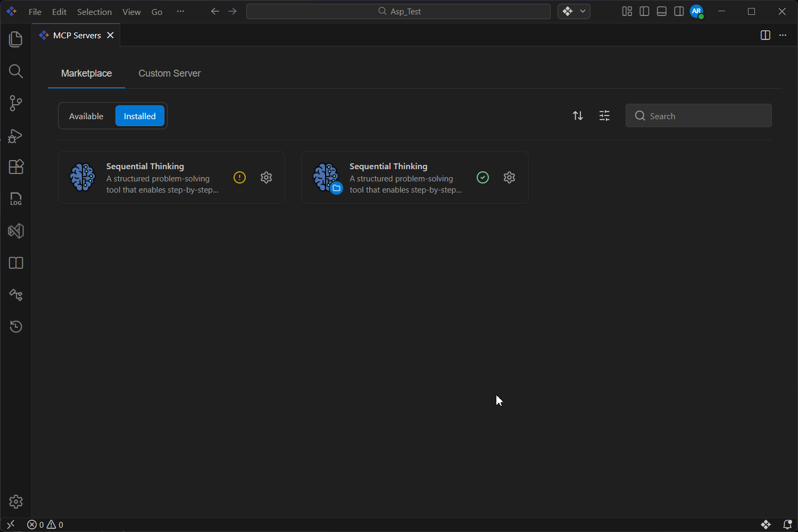798x532 pixels.
Task: Switch to the Custom Server tab
Action: [170, 73]
